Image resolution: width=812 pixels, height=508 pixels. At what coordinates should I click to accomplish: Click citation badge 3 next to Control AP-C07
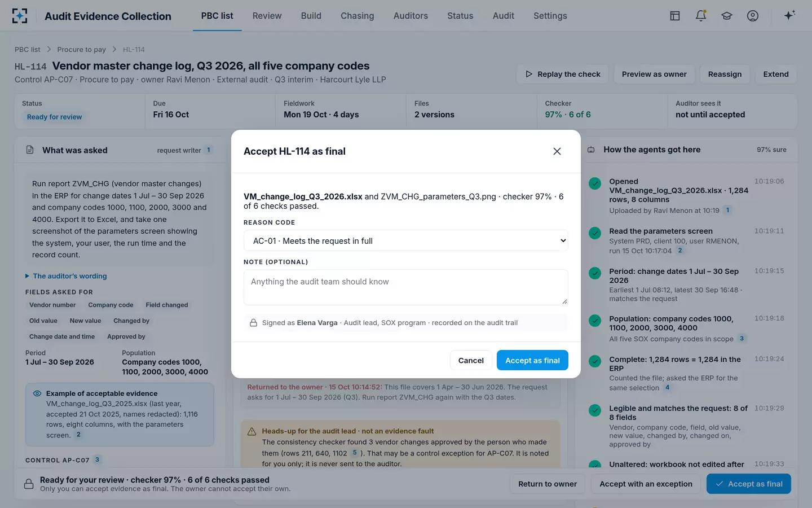(x=97, y=460)
